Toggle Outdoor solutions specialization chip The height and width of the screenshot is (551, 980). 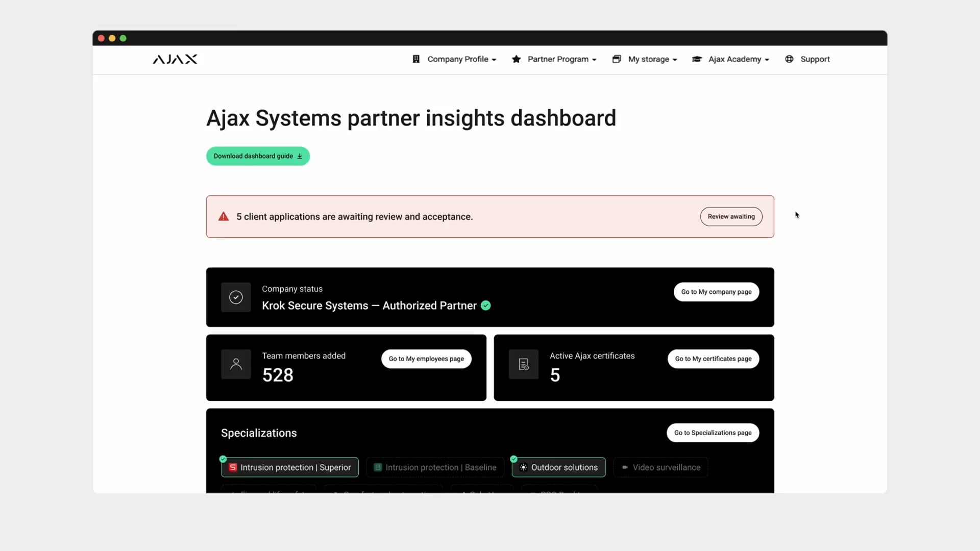558,467
